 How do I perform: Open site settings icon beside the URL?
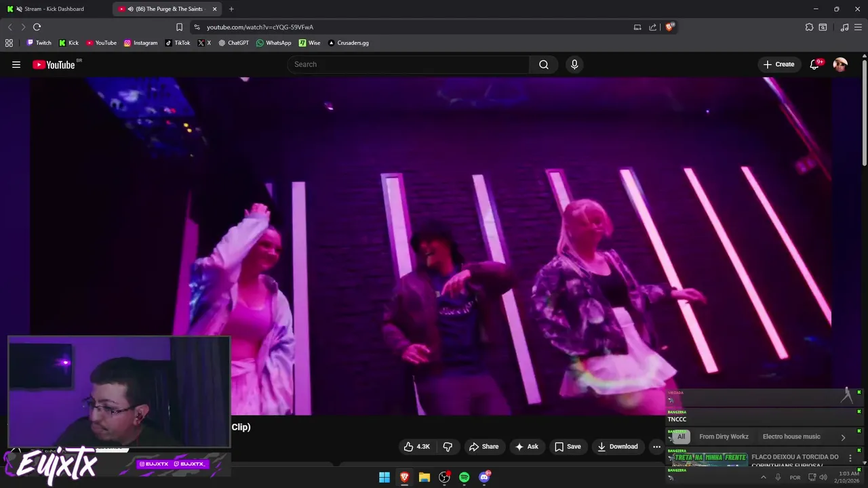pos(197,27)
